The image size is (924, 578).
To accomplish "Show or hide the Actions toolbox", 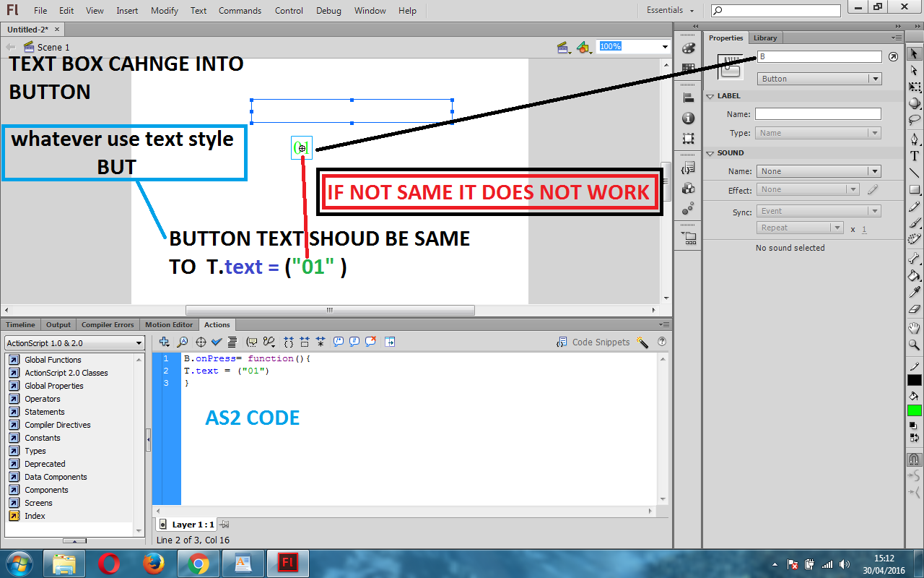I will click(x=390, y=342).
